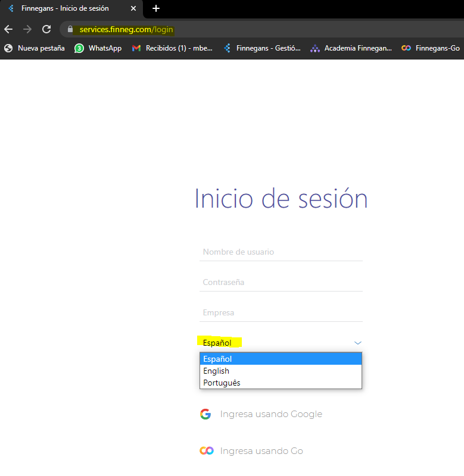The width and height of the screenshot is (464, 476).
Task: Collapse the language dropdown using the chevron
Action: click(357, 343)
